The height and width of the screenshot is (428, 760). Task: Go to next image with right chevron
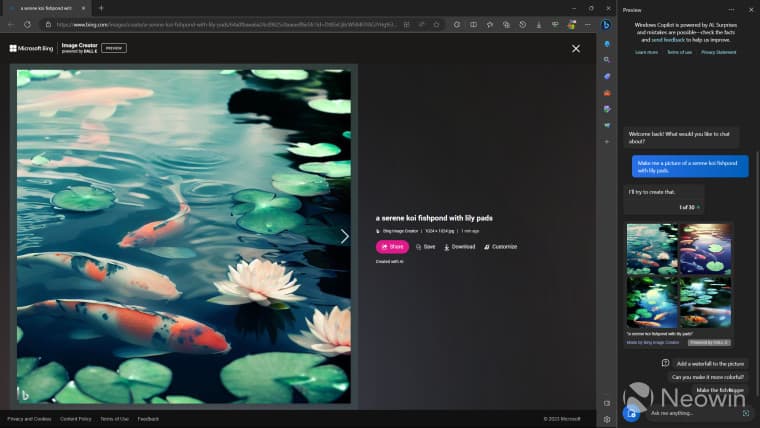345,237
